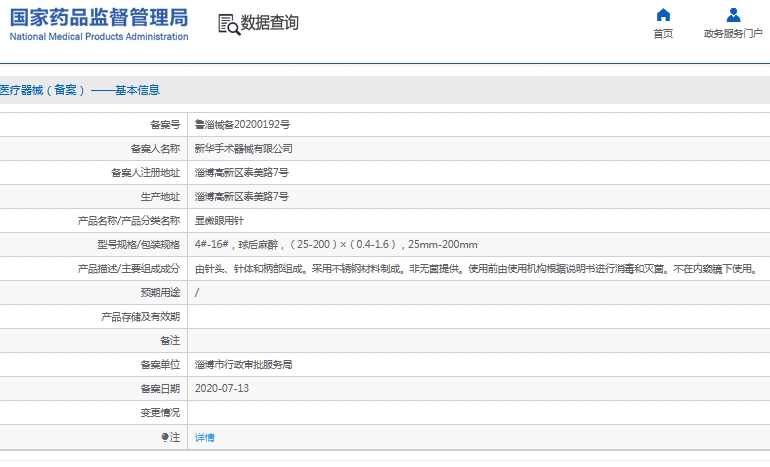The width and height of the screenshot is (770, 467).
Task: Select address value in 生产地址 row
Action: pyautogui.click(x=242, y=196)
